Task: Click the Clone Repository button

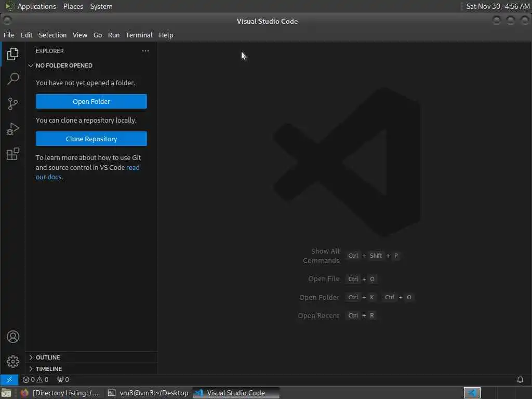Action: [91, 139]
